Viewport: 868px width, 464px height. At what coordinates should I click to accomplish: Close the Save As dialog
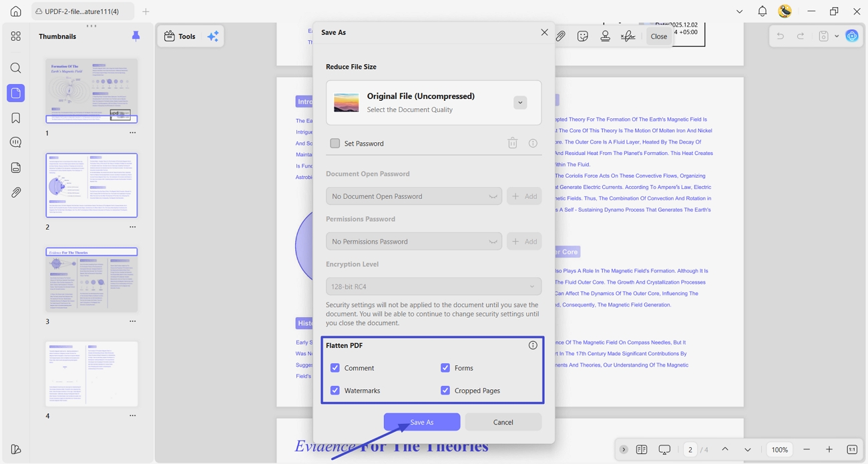(544, 32)
